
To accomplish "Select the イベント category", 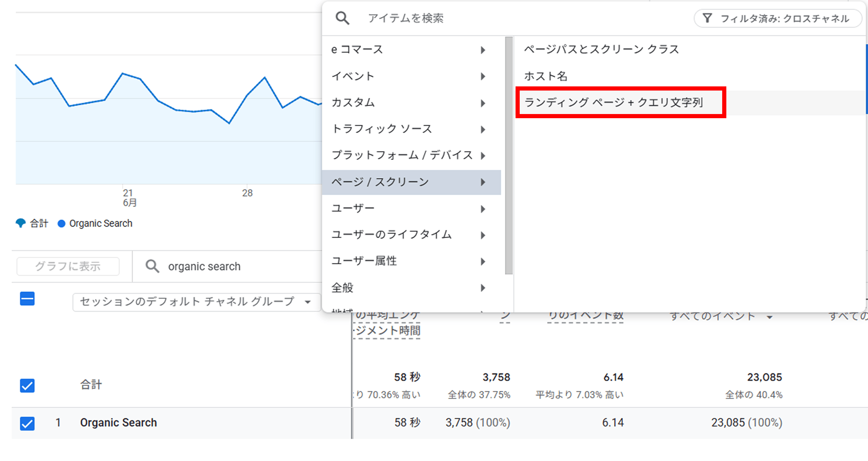I will coord(411,76).
